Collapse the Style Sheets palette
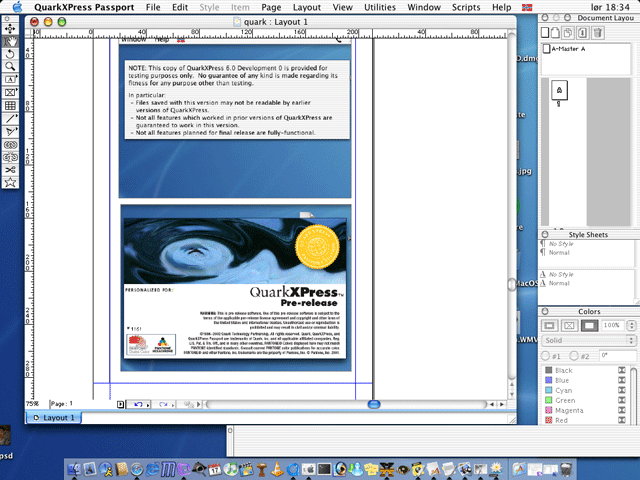 pos(545,235)
